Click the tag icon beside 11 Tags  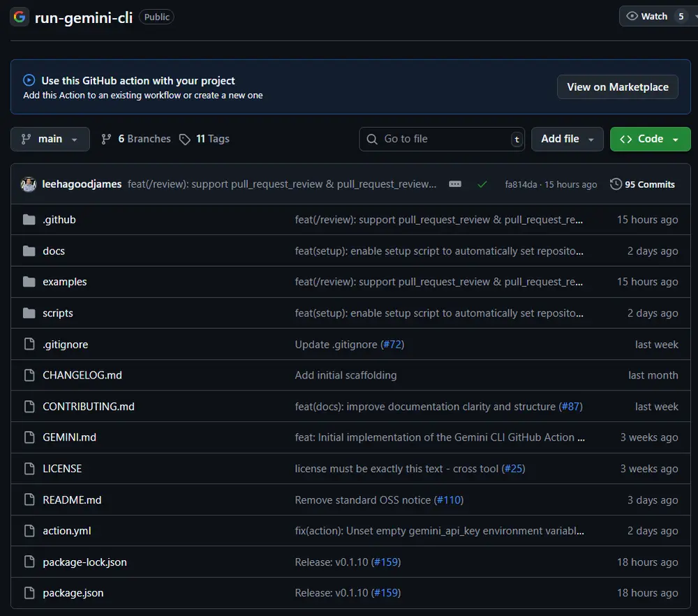tap(184, 138)
